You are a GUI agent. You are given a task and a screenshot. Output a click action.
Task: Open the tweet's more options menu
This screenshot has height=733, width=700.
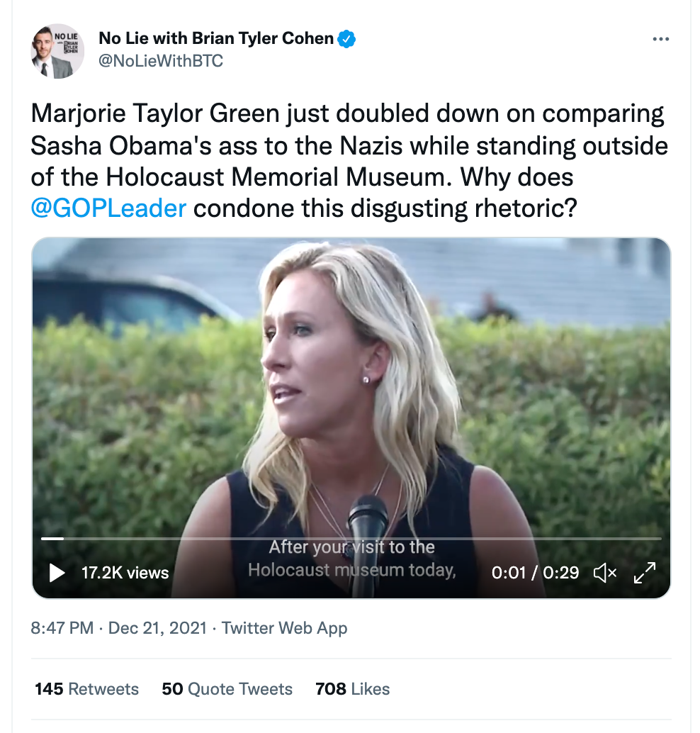(660, 39)
